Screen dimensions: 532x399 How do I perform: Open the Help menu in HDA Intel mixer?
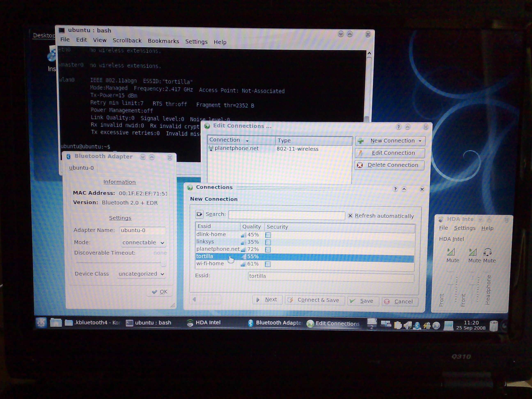[487, 228]
